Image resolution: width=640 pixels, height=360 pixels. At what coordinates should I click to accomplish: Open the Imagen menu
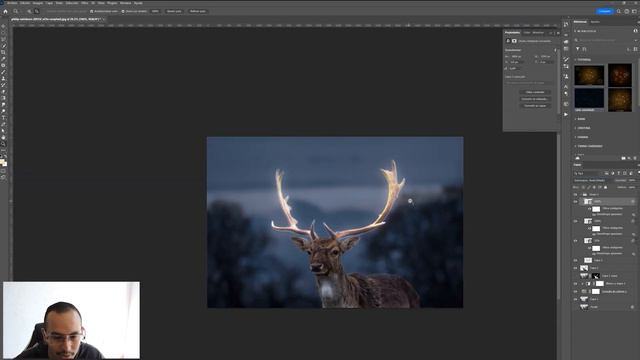38,3
